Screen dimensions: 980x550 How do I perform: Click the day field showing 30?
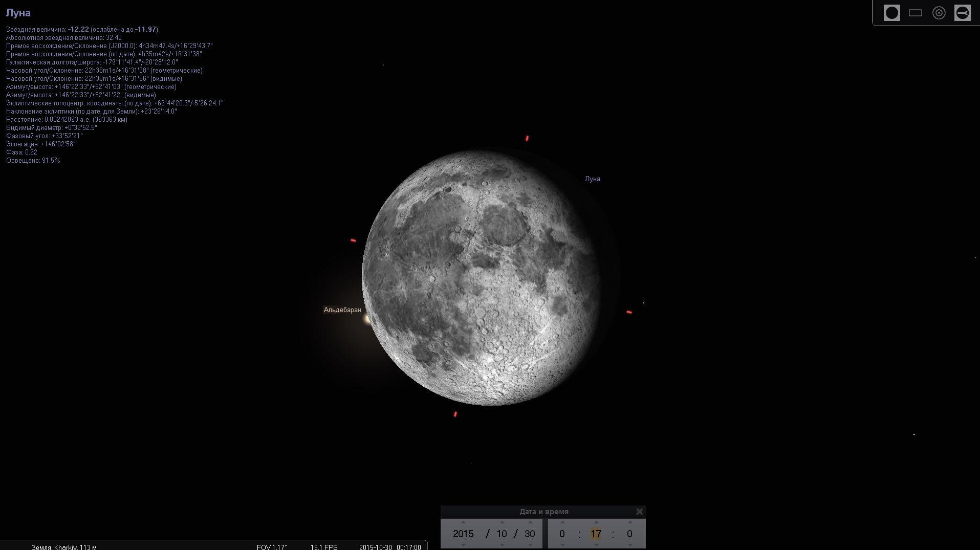click(530, 534)
